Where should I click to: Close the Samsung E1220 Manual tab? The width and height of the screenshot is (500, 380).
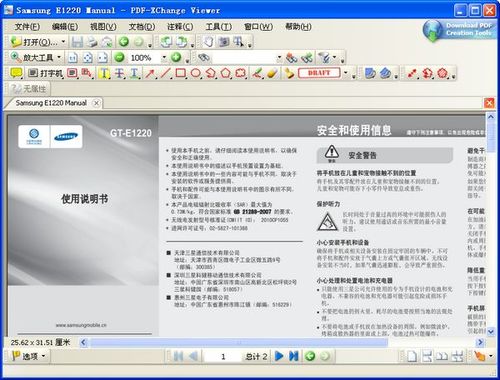pyautogui.click(x=96, y=103)
